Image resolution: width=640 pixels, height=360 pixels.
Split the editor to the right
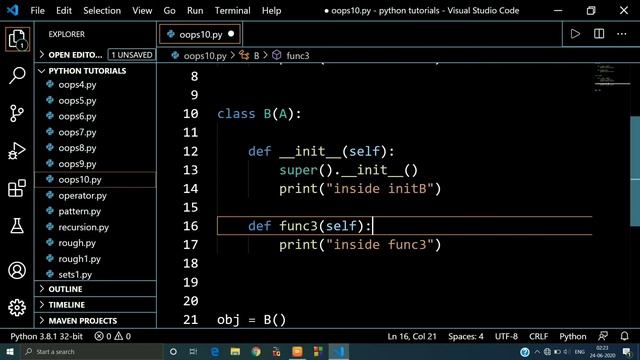pos(599,34)
